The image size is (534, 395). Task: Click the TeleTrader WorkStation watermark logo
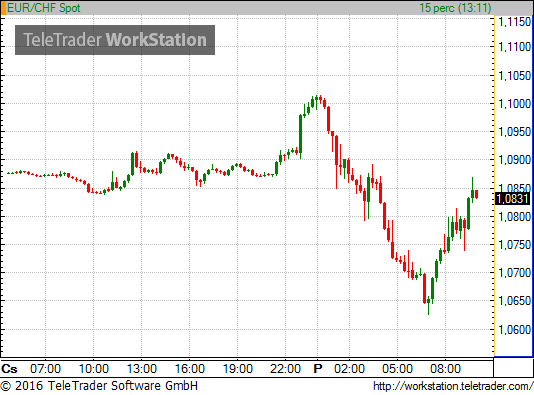(x=115, y=40)
